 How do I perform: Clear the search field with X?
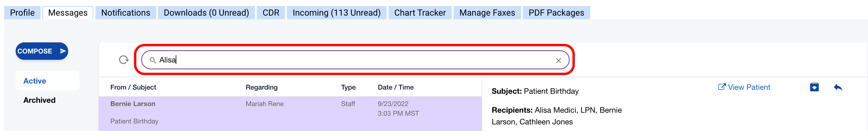[558, 61]
